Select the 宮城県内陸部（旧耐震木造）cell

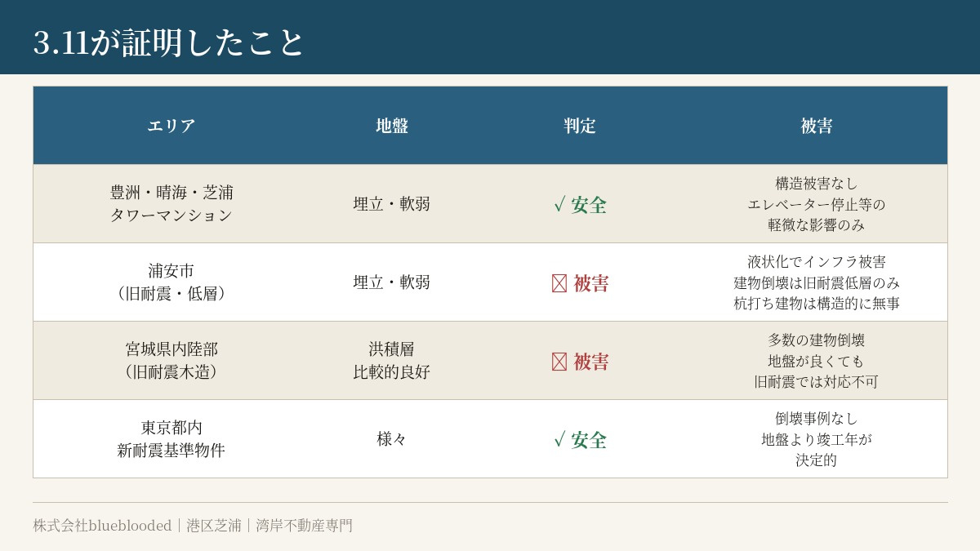click(171, 361)
